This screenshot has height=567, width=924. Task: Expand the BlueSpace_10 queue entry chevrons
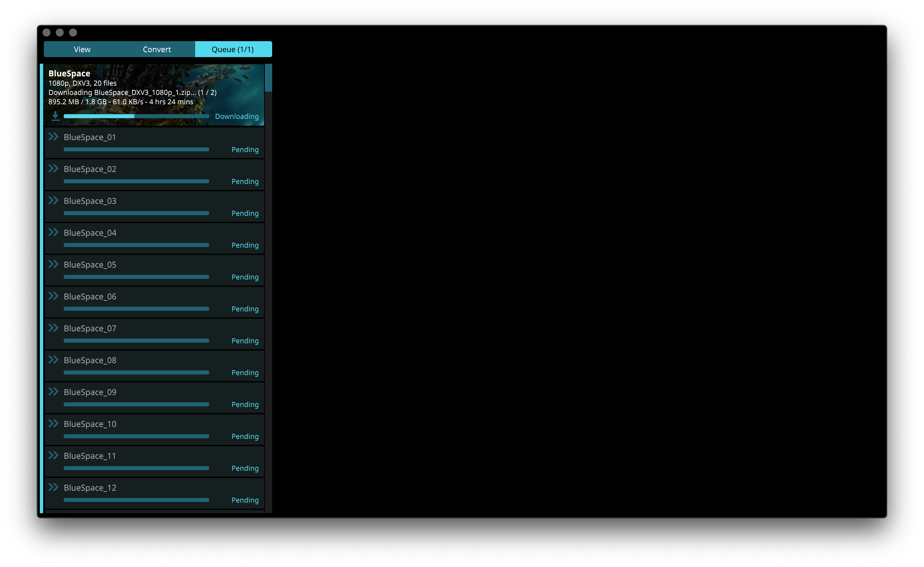point(53,423)
